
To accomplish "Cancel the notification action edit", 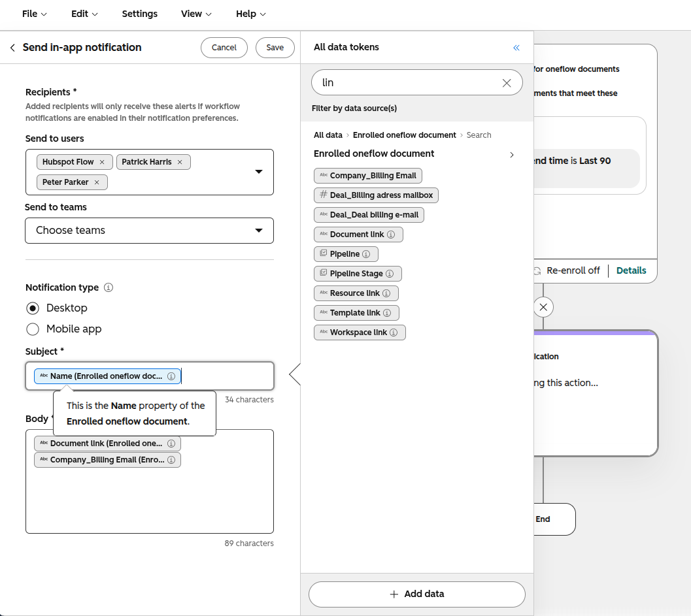I will click(224, 48).
